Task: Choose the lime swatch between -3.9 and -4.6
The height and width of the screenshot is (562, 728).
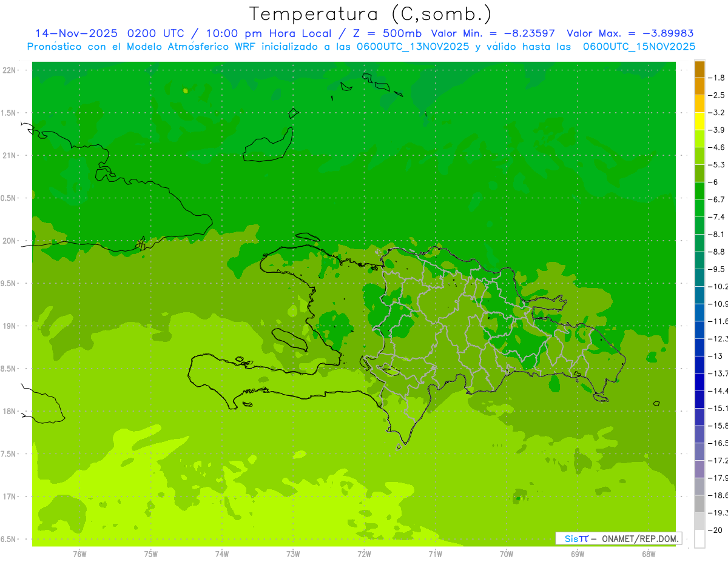Action: (x=699, y=138)
